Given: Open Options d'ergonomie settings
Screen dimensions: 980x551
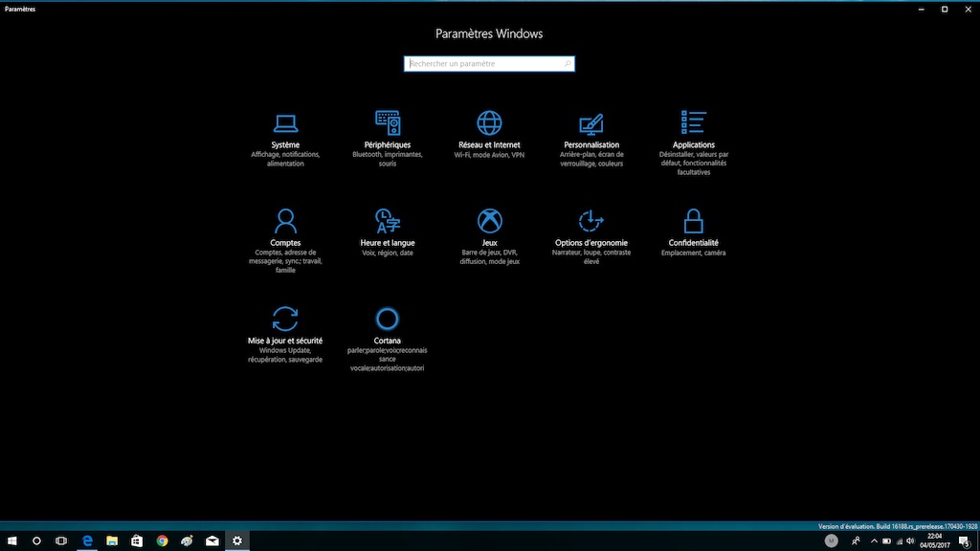Looking at the screenshot, I should pyautogui.click(x=591, y=222).
